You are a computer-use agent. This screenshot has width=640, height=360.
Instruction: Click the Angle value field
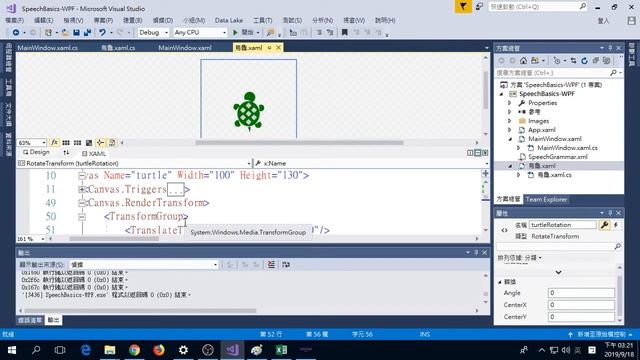point(581,293)
